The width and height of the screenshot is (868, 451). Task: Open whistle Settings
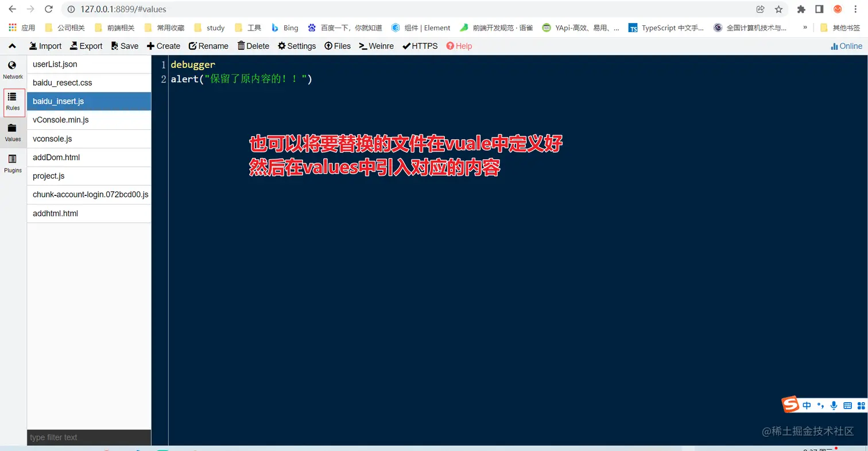(x=297, y=46)
